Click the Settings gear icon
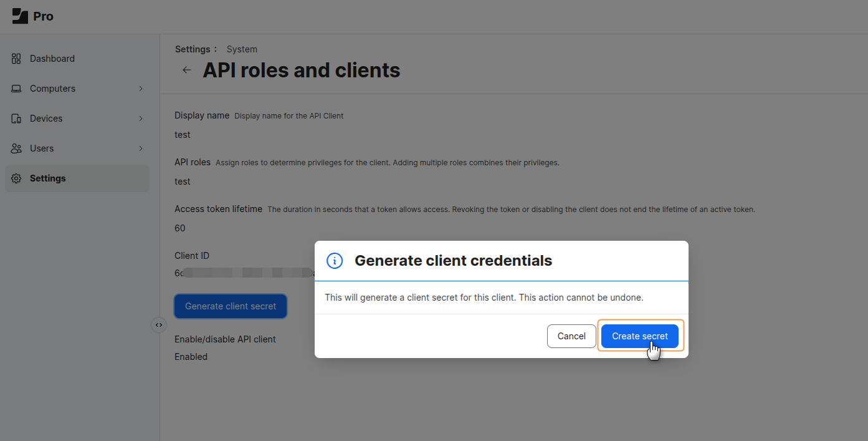Image resolution: width=868 pixels, height=441 pixels. pyautogui.click(x=17, y=178)
